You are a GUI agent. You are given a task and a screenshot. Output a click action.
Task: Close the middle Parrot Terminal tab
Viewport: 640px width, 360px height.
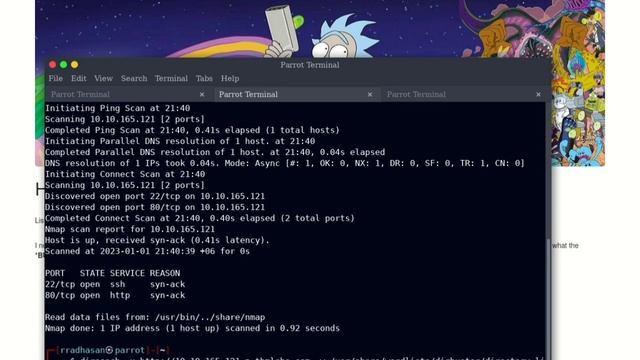370,95
